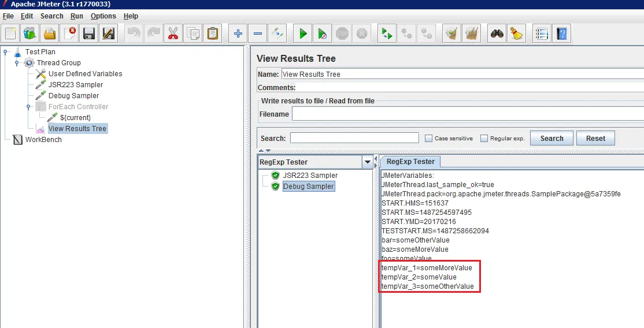The height and width of the screenshot is (328, 644).
Task: Expand all nodes with plus icon
Action: [238, 33]
